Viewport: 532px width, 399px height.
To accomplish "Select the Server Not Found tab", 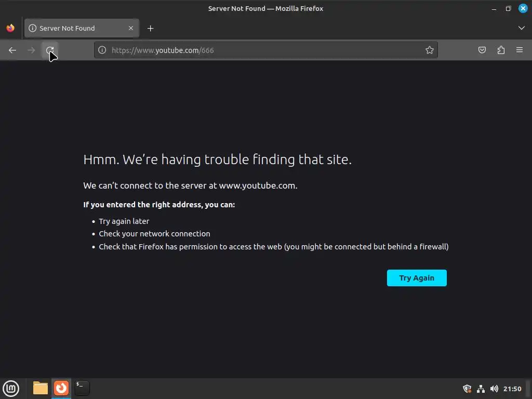I will (82, 28).
